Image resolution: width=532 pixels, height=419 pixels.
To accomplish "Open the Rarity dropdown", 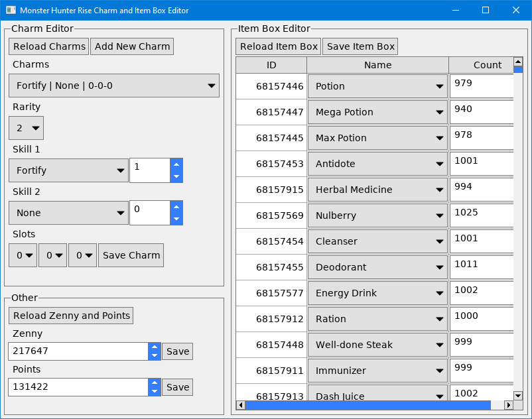I will [26, 128].
